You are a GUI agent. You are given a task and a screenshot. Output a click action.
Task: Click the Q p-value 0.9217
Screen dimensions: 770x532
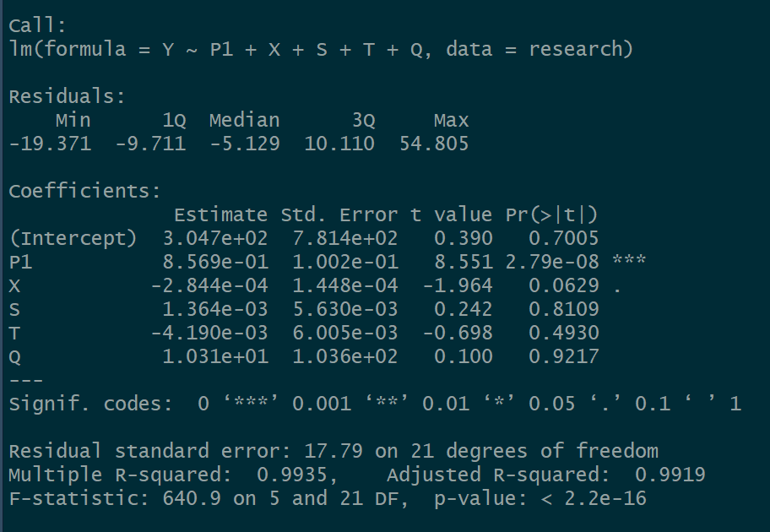(564, 356)
